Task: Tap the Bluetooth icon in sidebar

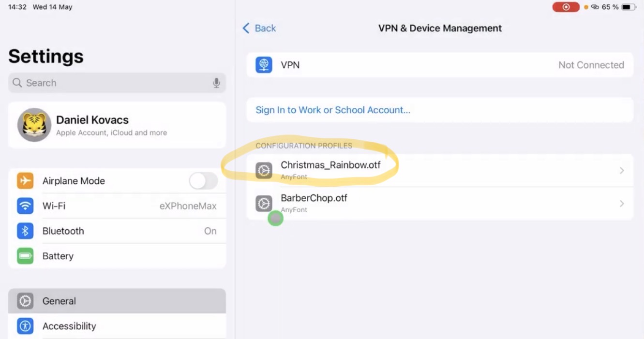Action: tap(25, 231)
